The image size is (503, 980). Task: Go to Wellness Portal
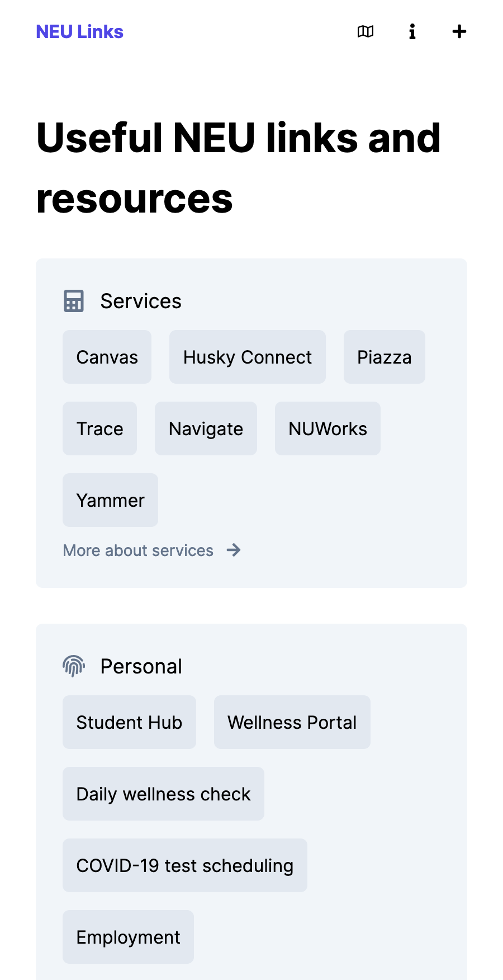292,722
